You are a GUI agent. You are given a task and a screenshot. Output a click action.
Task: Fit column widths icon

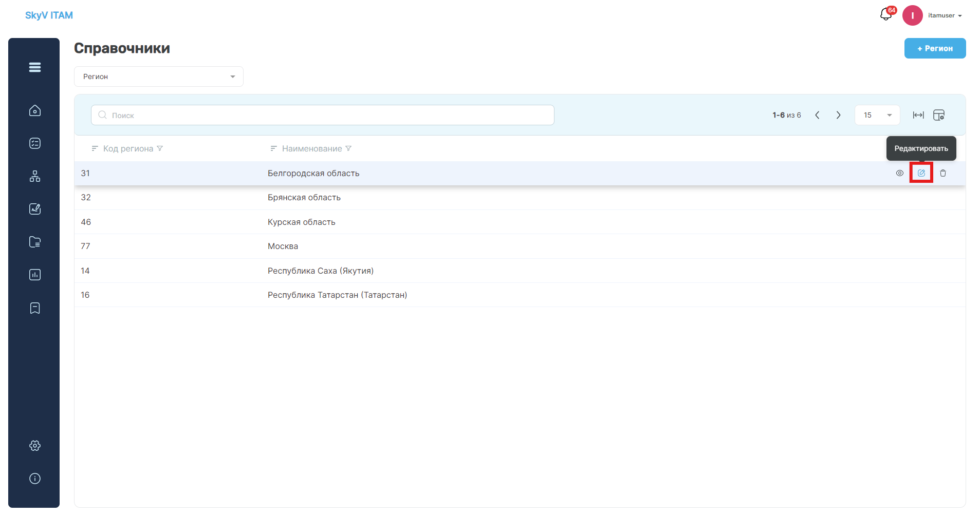tap(918, 115)
